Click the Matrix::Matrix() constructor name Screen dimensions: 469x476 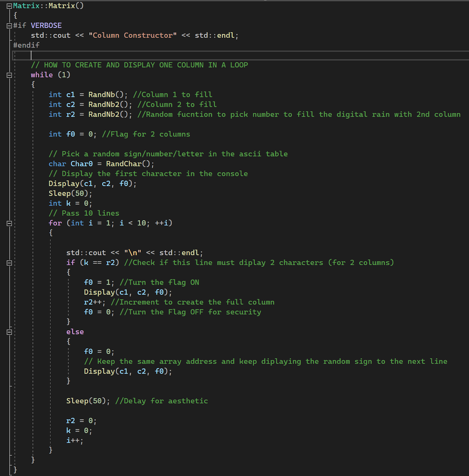tap(49, 6)
